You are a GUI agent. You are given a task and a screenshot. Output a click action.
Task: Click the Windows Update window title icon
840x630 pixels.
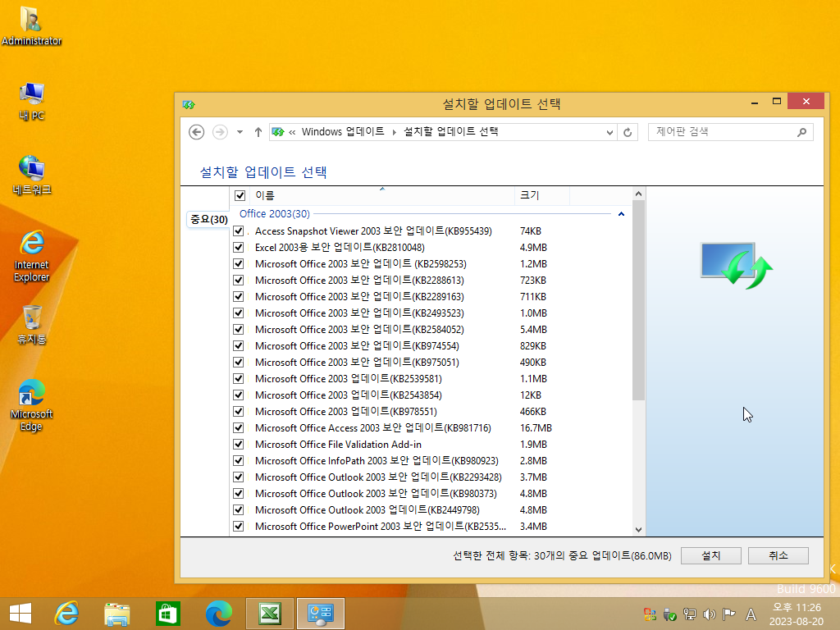[x=189, y=104]
